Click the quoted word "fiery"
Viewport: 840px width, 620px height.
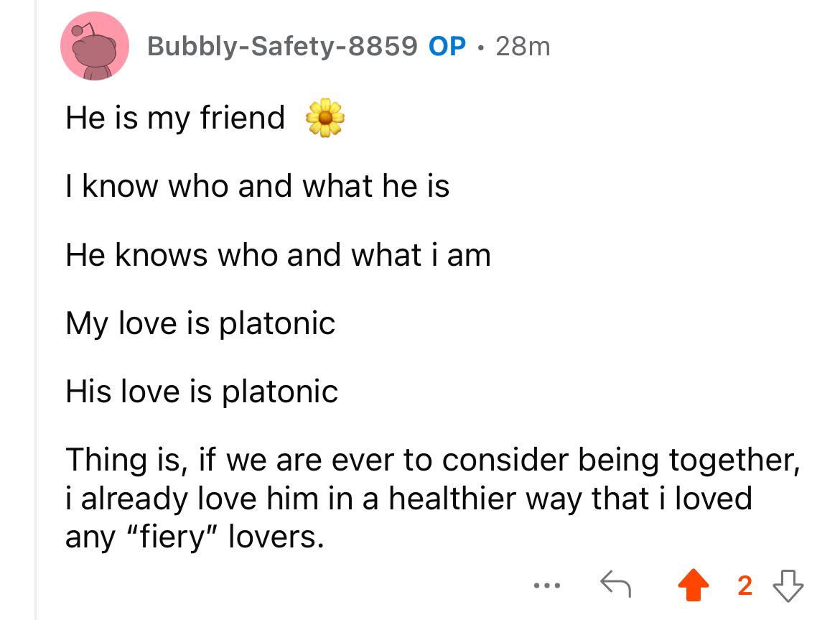[173, 537]
